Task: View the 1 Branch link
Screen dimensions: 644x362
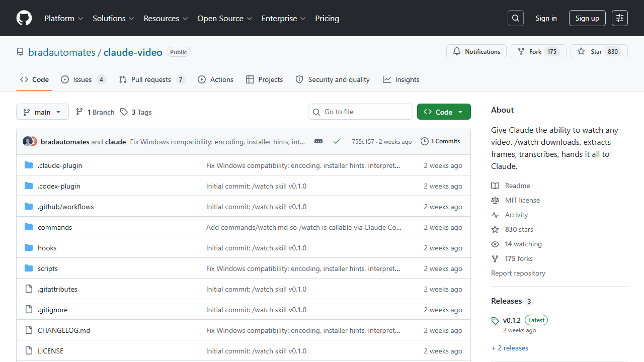Action: coord(95,112)
